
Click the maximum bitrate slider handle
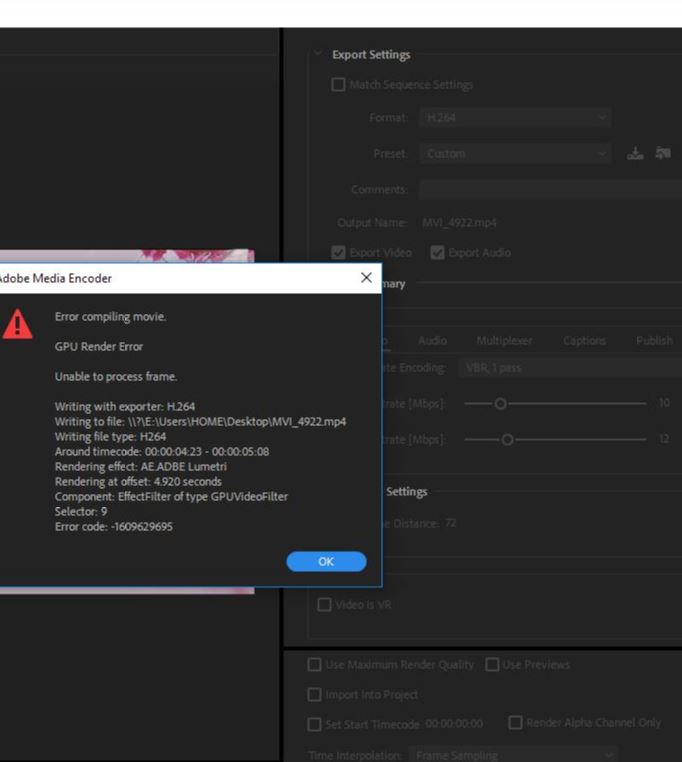[507, 439]
